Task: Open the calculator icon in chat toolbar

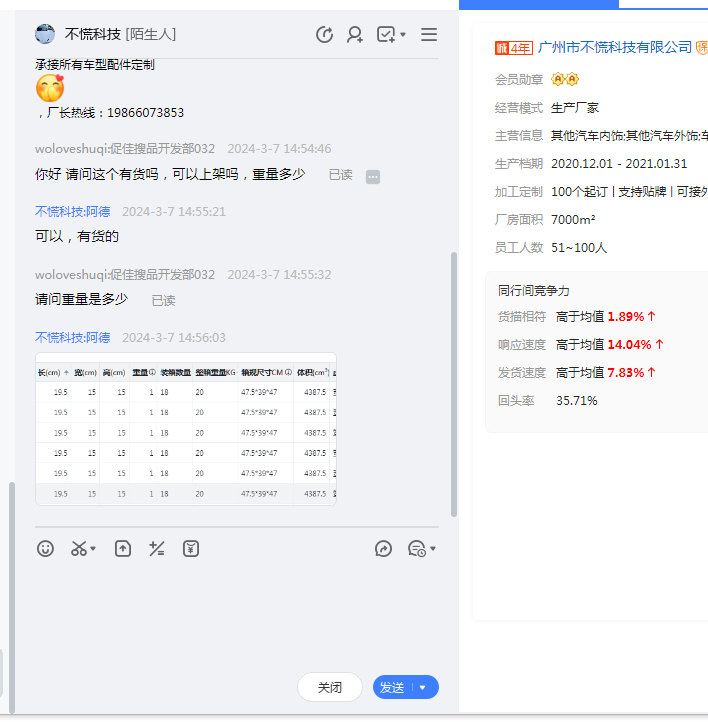Action: click(x=157, y=549)
